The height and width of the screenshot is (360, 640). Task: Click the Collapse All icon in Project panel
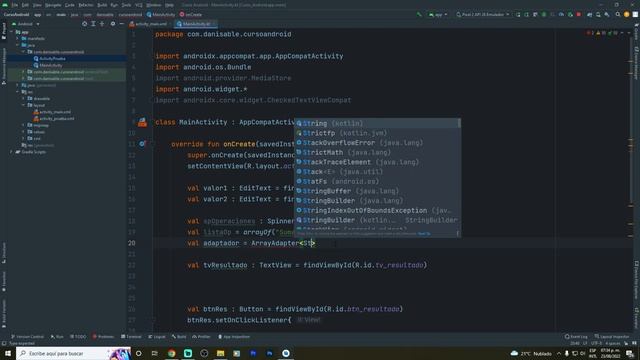coord(102,24)
